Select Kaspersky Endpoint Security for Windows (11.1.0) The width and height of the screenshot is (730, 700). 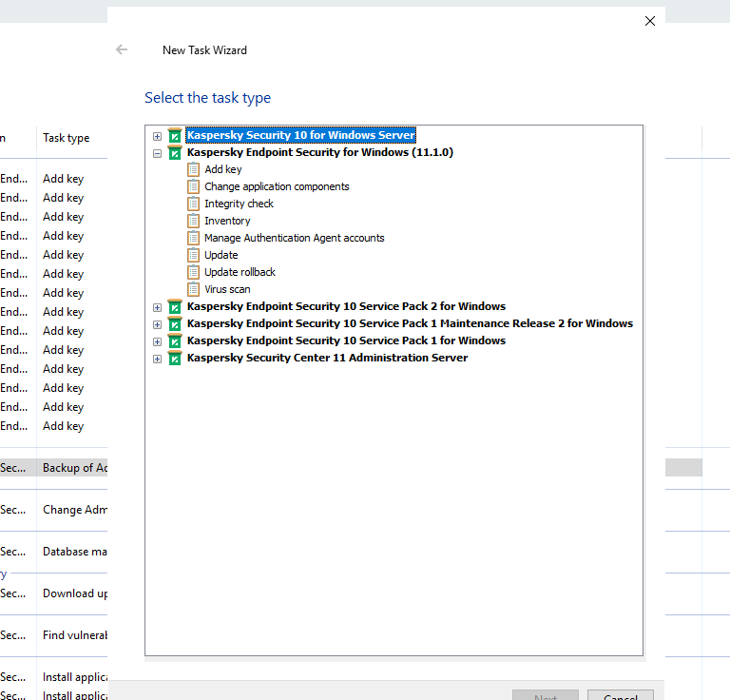pyautogui.click(x=319, y=152)
